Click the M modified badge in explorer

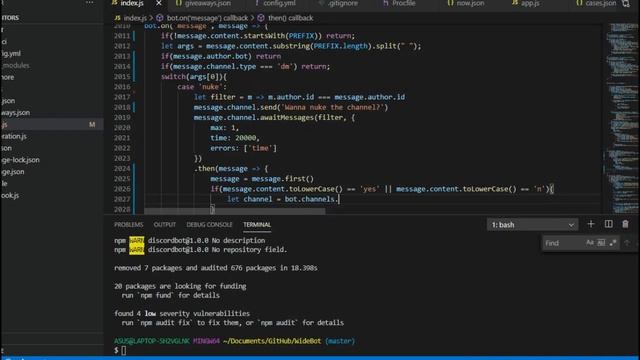(x=92, y=124)
